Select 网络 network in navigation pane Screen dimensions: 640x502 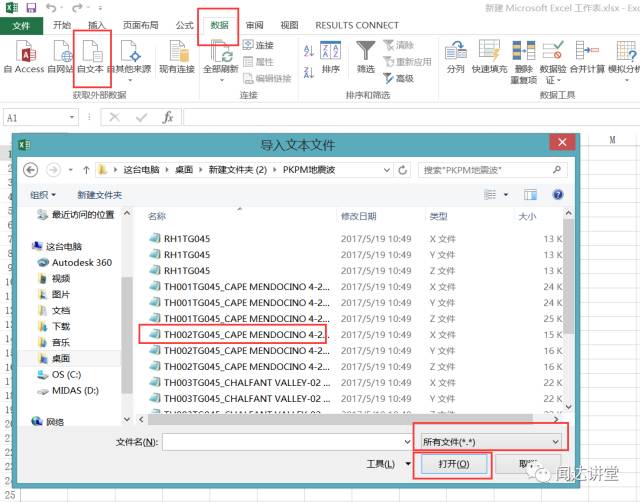click(47, 421)
